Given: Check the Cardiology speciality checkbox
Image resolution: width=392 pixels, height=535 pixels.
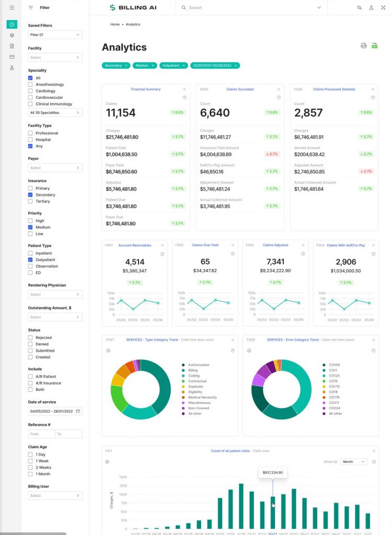Looking at the screenshot, I should pos(30,91).
